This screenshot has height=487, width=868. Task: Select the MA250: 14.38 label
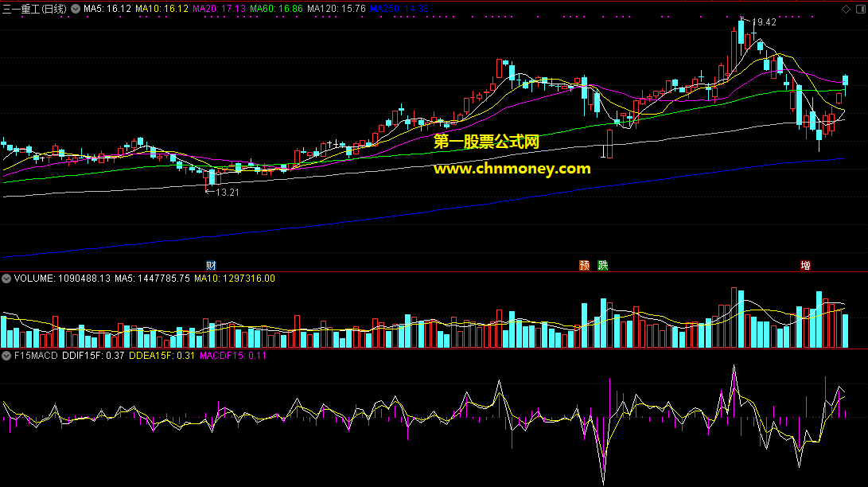pos(399,9)
